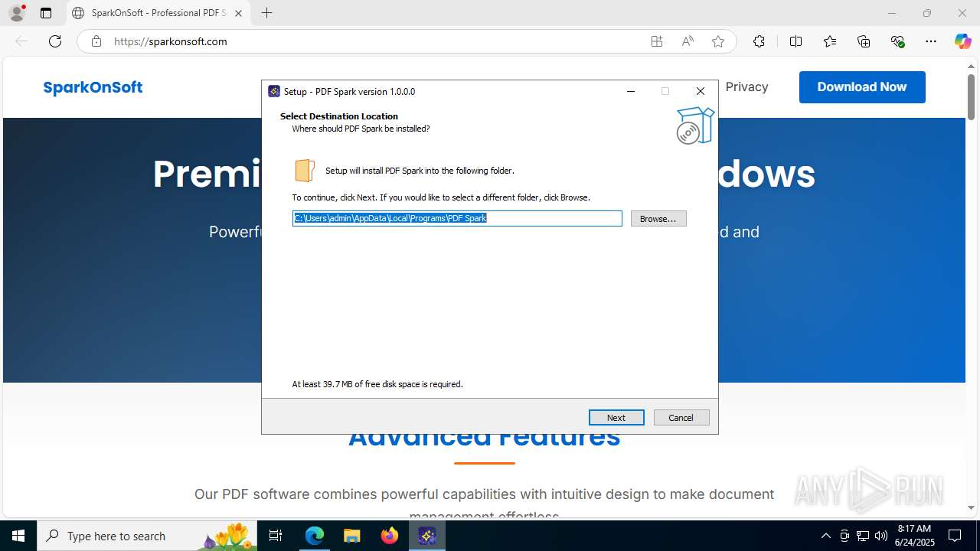The width and height of the screenshot is (980, 551).
Task: Open a new Edge tab
Action: click(x=266, y=13)
